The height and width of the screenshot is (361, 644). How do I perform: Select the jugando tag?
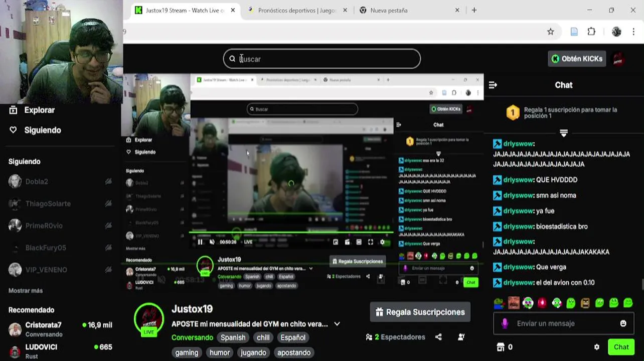pos(253,352)
